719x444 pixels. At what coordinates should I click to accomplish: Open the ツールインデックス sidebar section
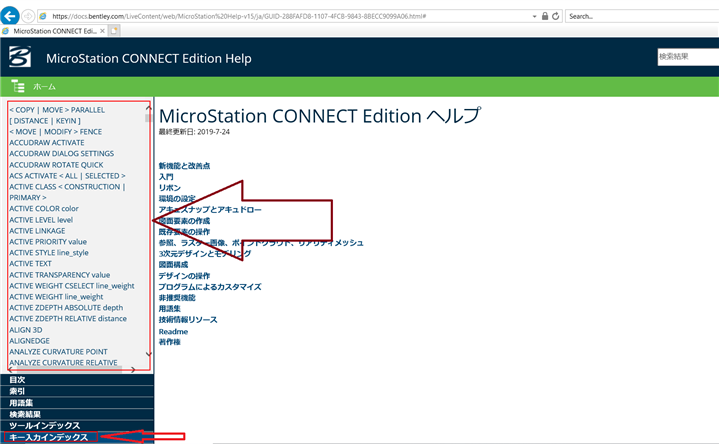pos(77,426)
